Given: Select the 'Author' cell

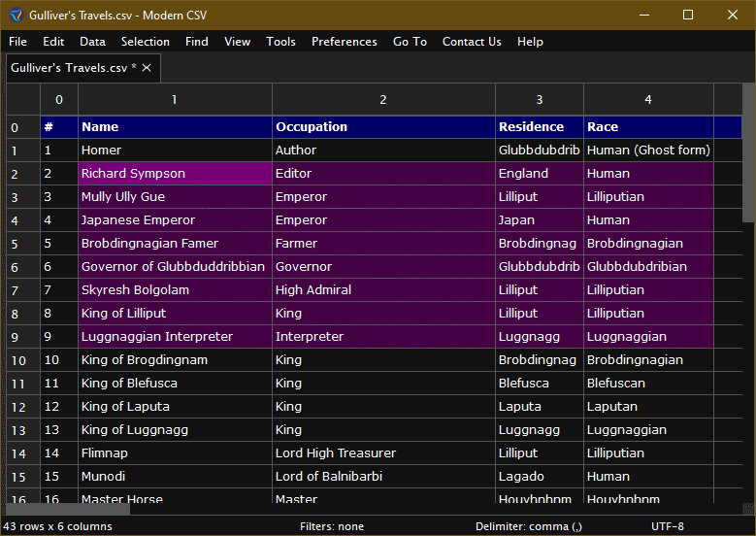Looking at the screenshot, I should coord(383,151).
